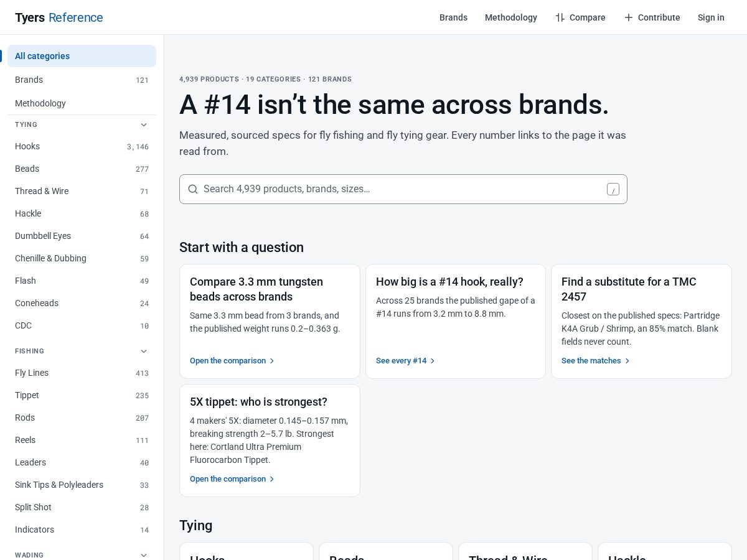The width and height of the screenshot is (747, 560).
Task: Click 'How big is a #14 hook, really?' title
Action: (449, 282)
